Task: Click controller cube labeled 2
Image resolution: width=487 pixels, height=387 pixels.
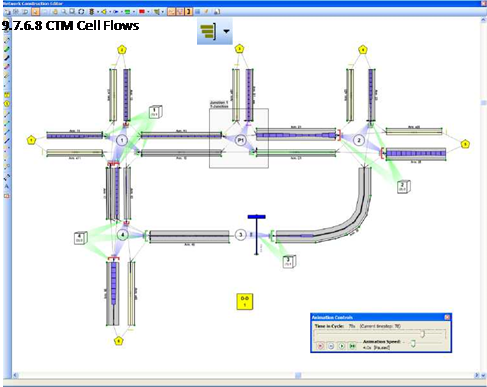Action: [x=404, y=186]
